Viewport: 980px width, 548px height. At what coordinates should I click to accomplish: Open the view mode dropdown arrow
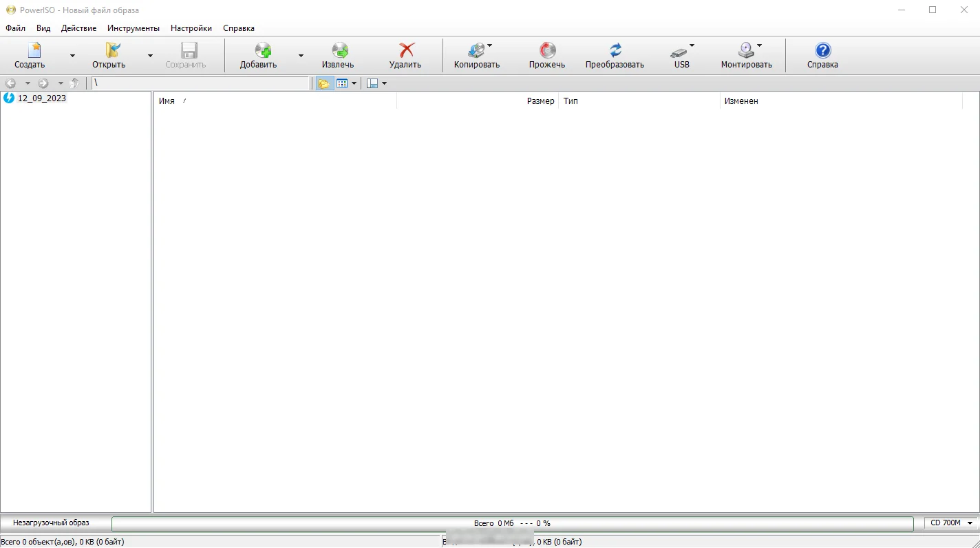(x=354, y=83)
